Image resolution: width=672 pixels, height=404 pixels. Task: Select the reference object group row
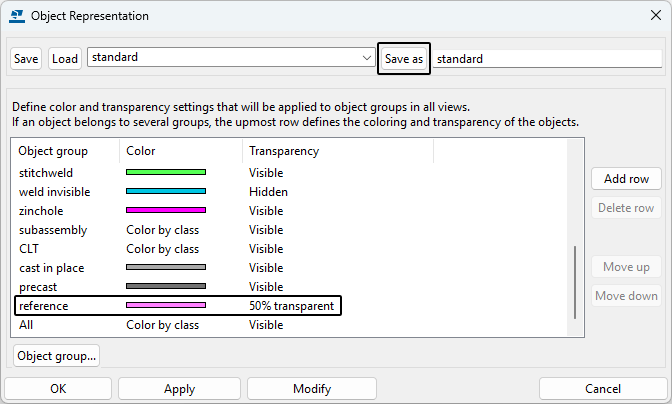point(44,306)
